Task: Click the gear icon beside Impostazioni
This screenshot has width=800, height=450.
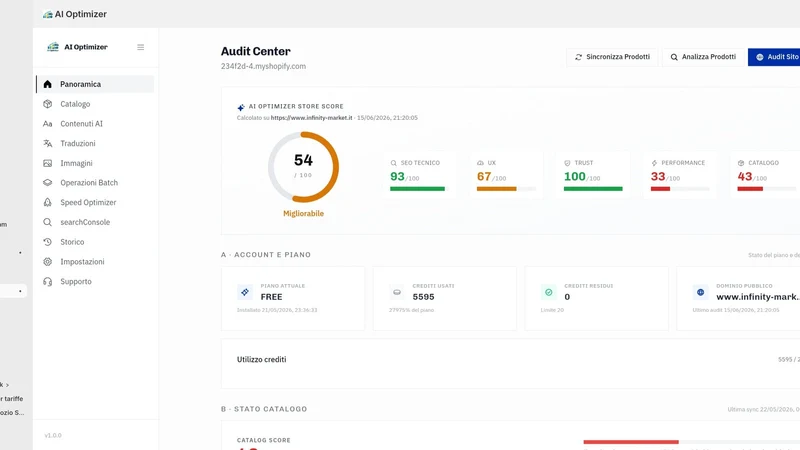Action: coord(47,262)
